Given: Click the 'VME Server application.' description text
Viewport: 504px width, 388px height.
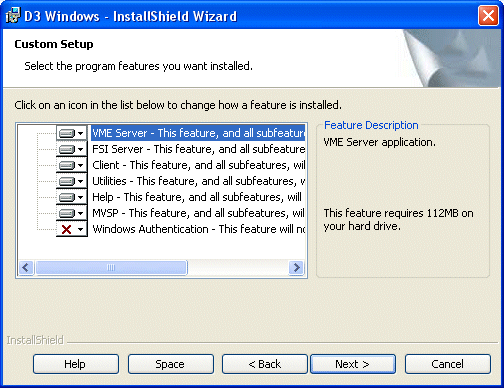Looking at the screenshot, I should [x=379, y=142].
